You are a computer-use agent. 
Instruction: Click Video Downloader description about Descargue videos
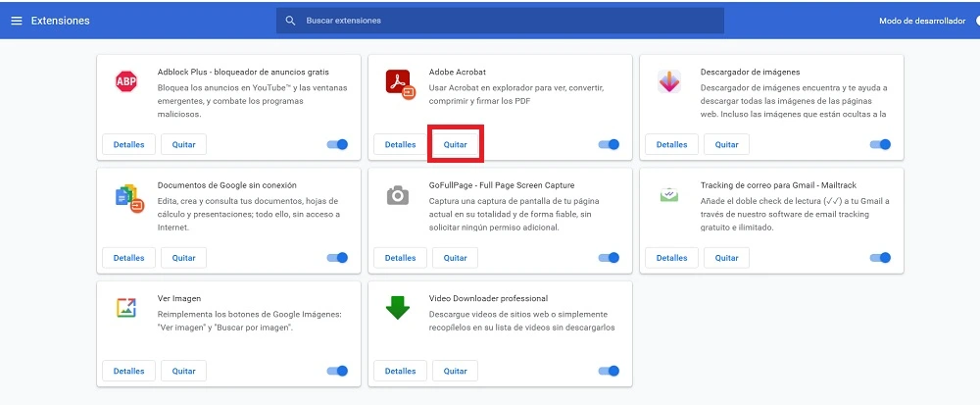pyautogui.click(x=522, y=321)
